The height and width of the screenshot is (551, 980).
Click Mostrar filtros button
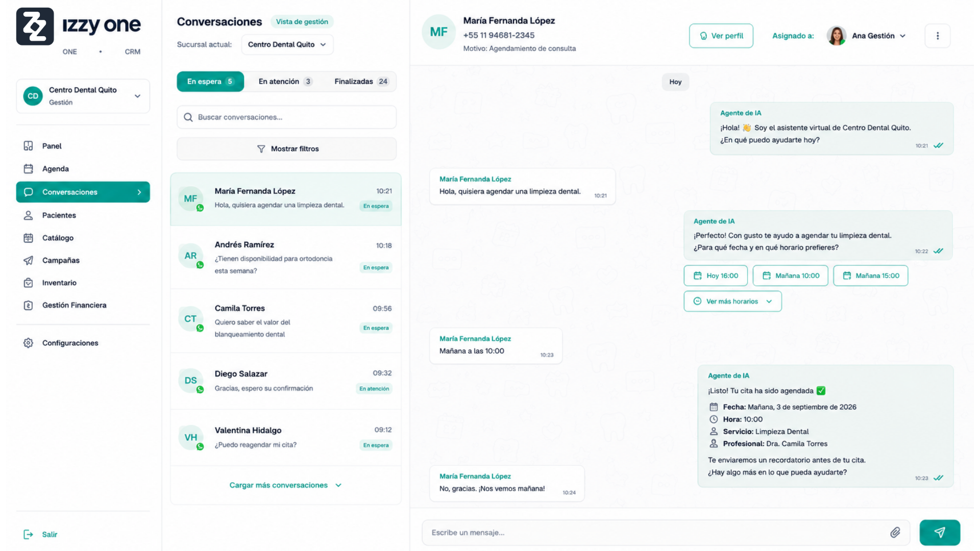click(287, 148)
